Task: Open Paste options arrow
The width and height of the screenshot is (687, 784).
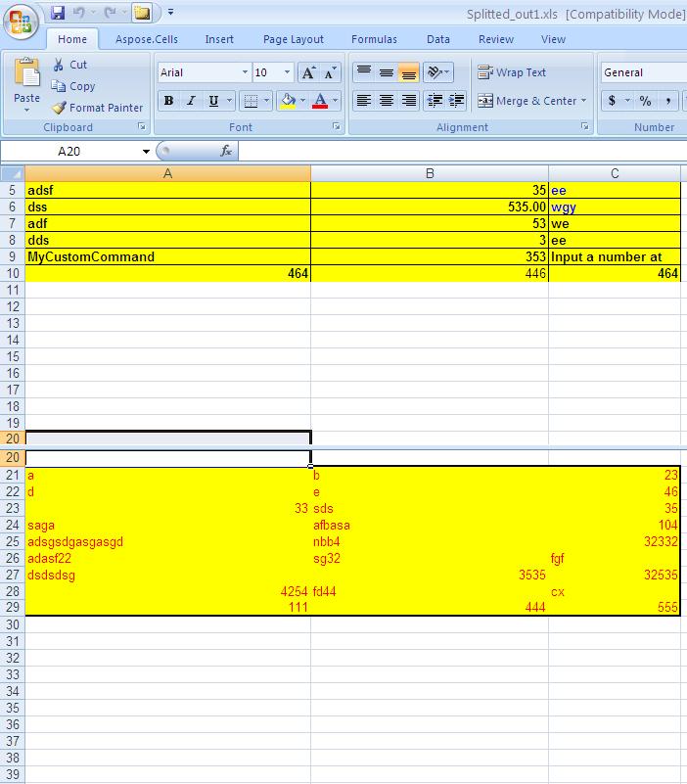Action: (x=27, y=110)
